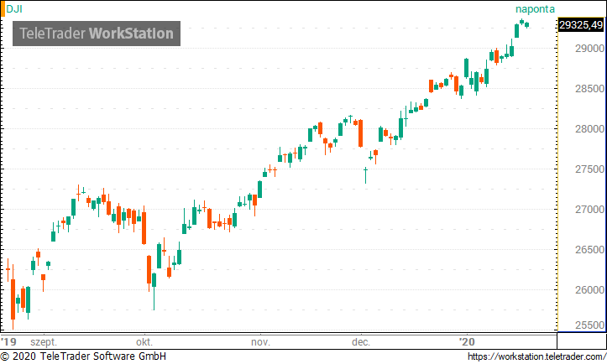607x364 pixels.
Task: Click the current price box 29325,49
Action: click(x=581, y=25)
